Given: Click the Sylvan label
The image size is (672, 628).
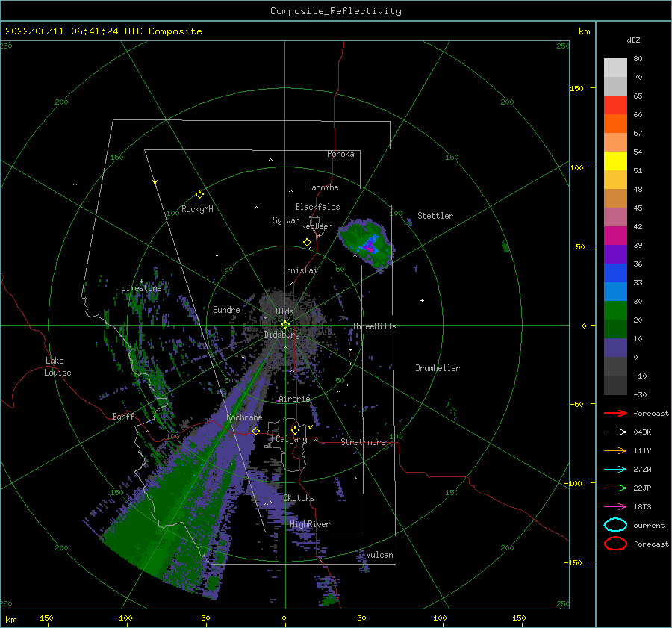Looking at the screenshot, I should (x=286, y=220).
